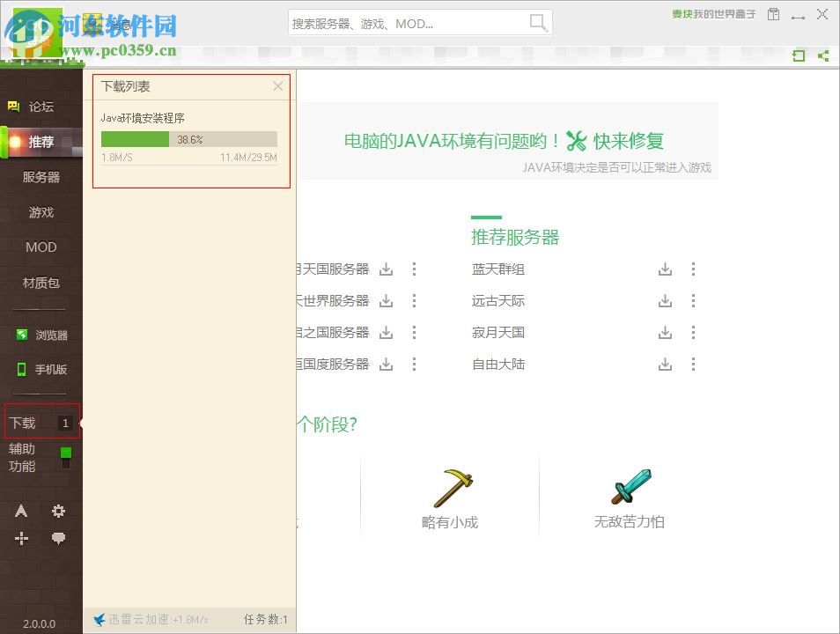
Task: Open the three-dot menu beside 远古天际
Action: coord(693,300)
